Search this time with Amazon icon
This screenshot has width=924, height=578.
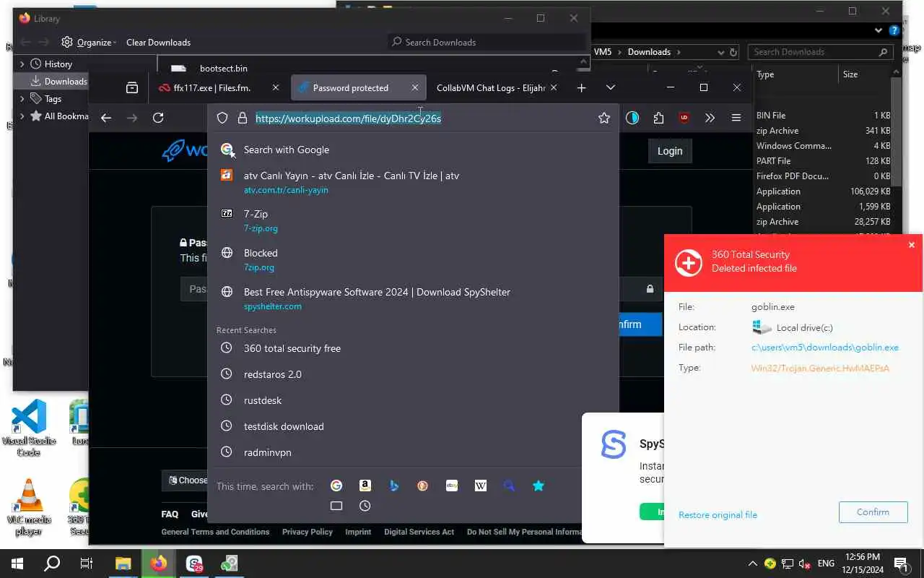pyautogui.click(x=365, y=486)
